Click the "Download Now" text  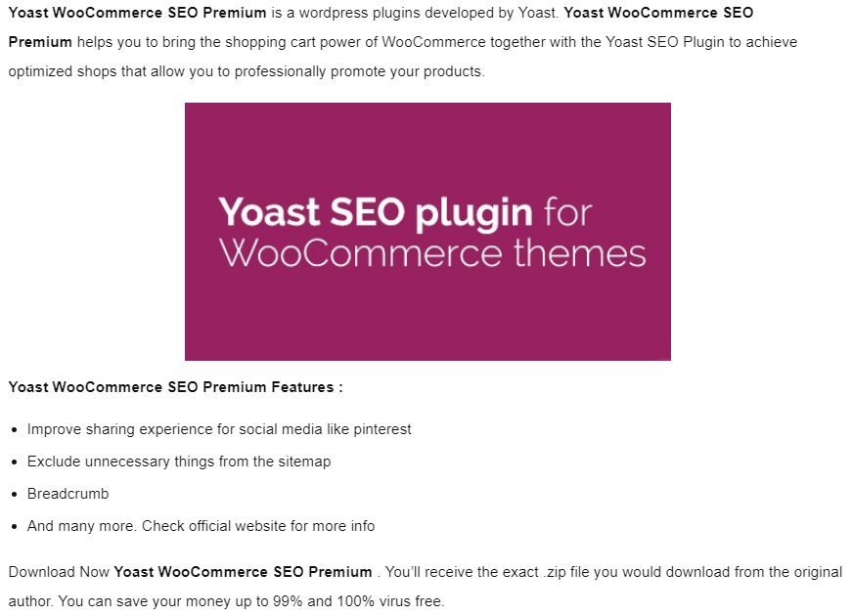coord(58,572)
